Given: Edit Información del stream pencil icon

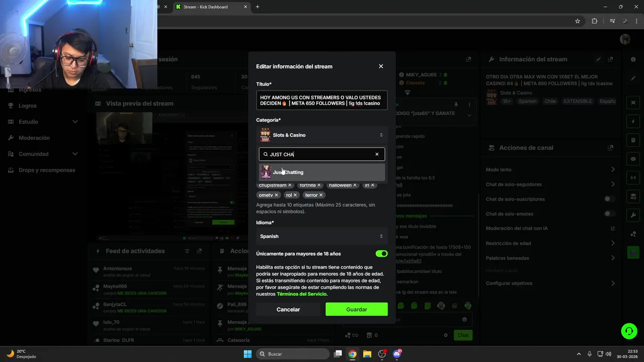Looking at the screenshot, I should (598, 59).
